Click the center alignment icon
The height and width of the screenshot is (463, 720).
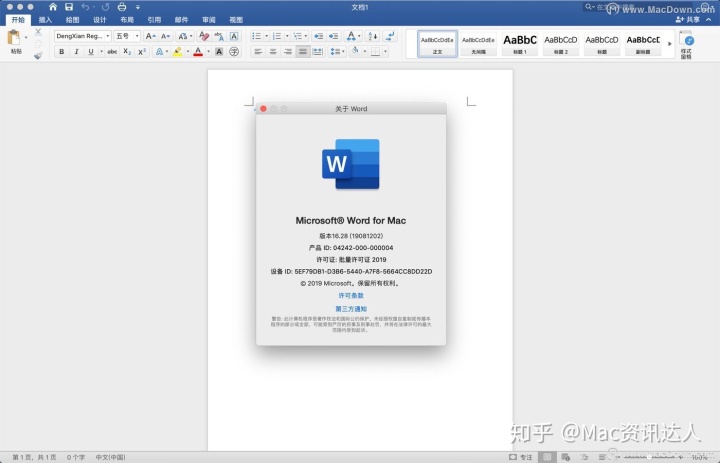click(x=273, y=52)
